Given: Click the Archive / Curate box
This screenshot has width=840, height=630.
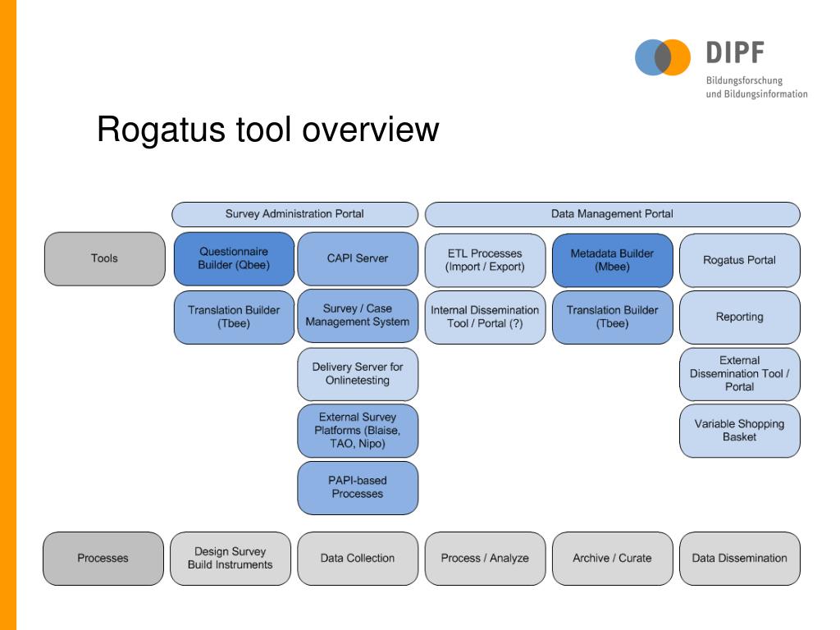Looking at the screenshot, I should point(612,558).
